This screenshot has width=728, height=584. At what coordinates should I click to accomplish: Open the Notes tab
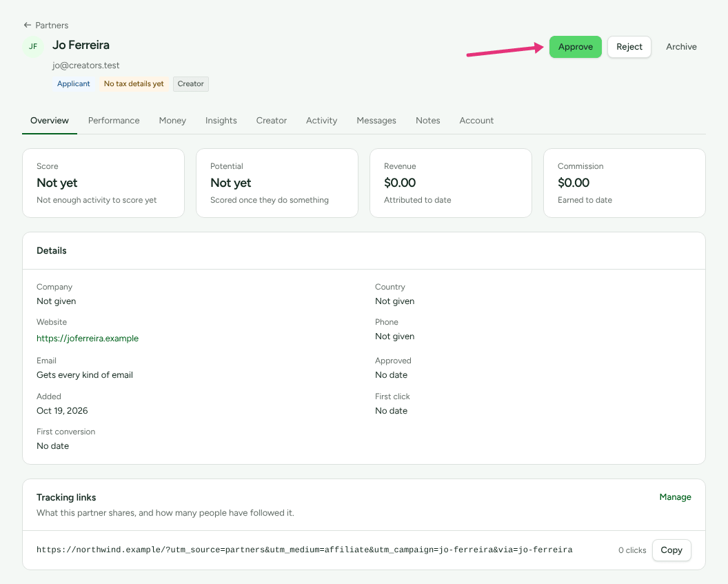click(x=427, y=121)
